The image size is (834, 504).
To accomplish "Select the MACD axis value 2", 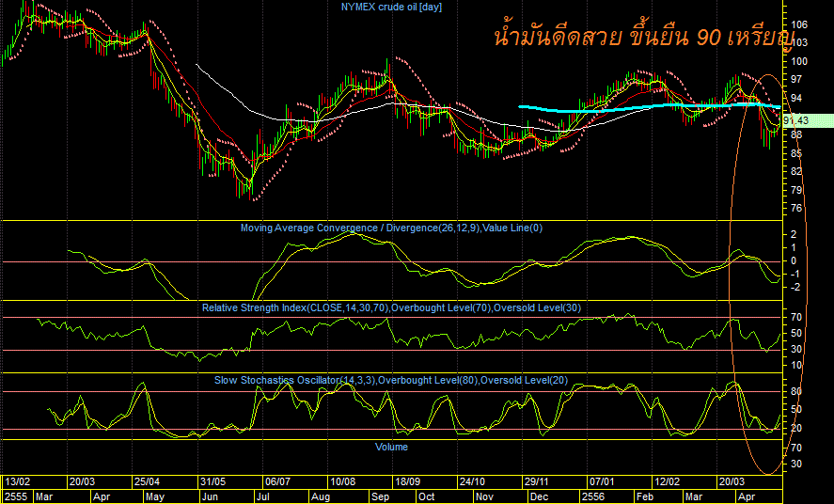I will [794, 234].
